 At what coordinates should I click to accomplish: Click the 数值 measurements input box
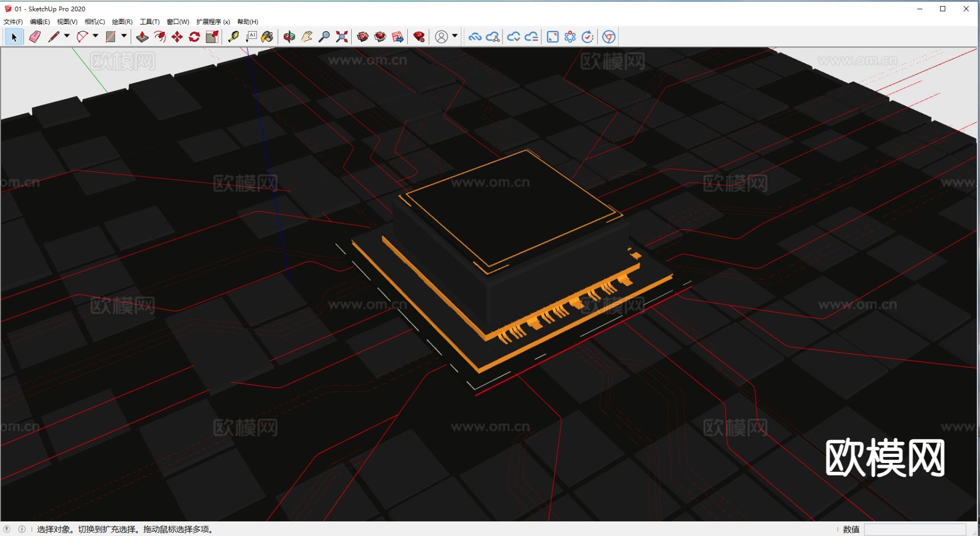pos(915,529)
